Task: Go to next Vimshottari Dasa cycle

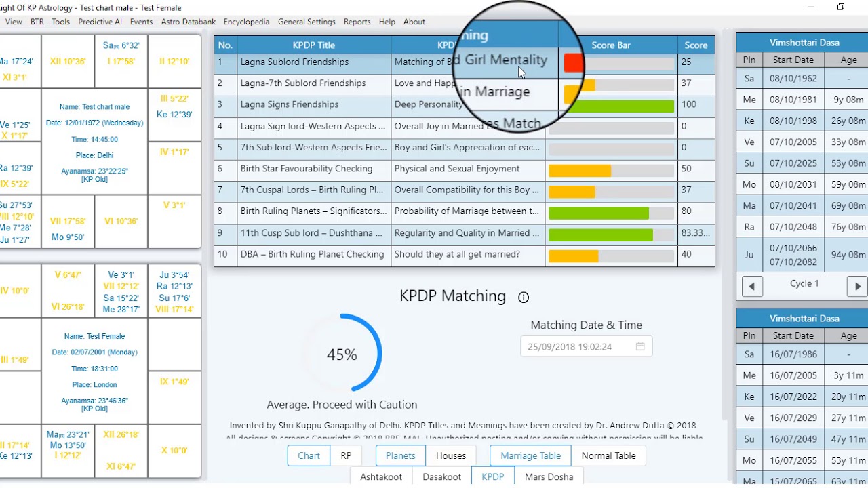Action: point(857,286)
